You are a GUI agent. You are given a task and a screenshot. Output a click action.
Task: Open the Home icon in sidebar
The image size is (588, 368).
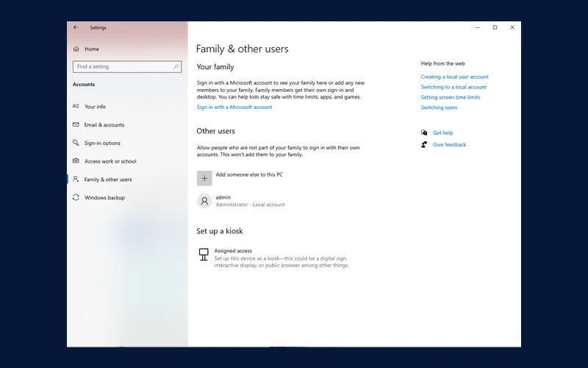coord(76,49)
